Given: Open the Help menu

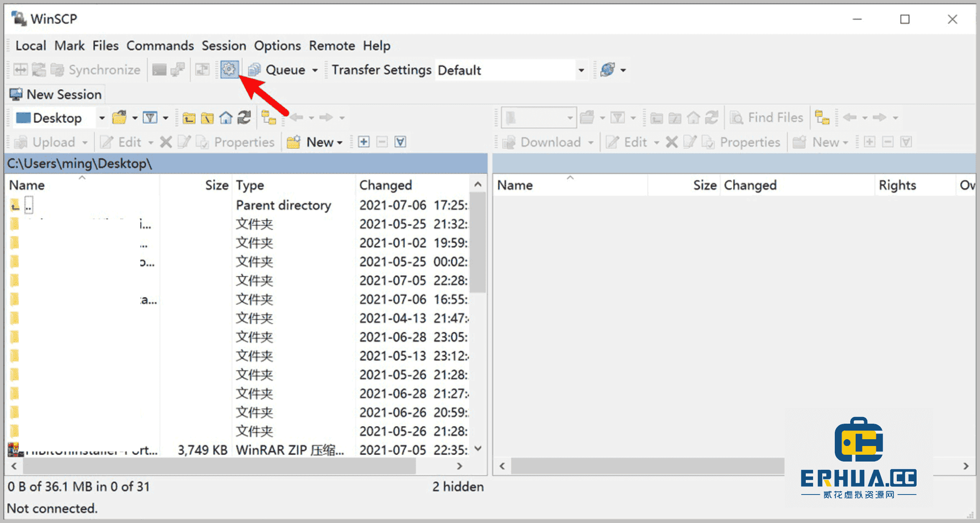Looking at the screenshot, I should 377,46.
